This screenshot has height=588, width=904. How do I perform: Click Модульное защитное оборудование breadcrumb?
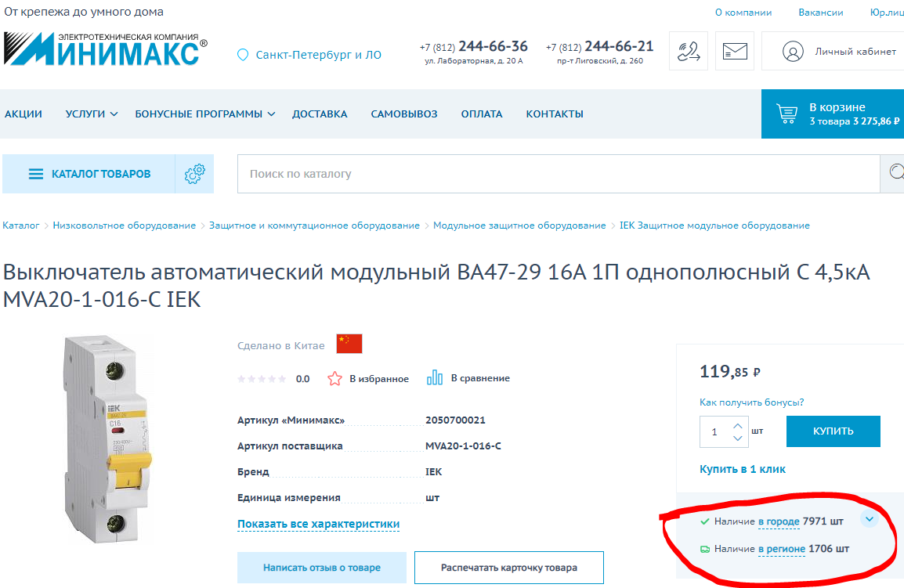click(519, 225)
